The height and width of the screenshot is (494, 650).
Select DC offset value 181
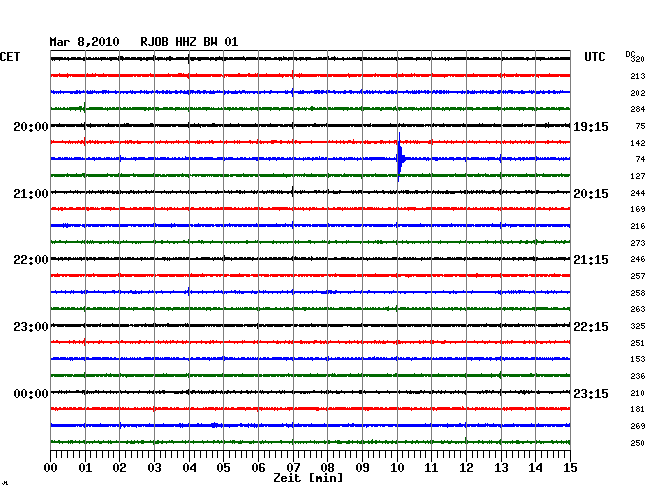point(638,409)
